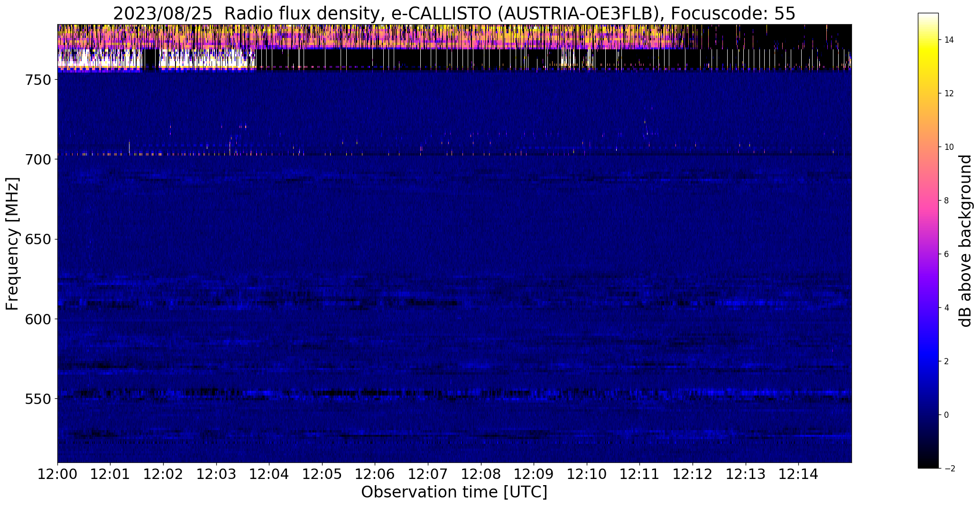Screen dimensions: 980x506
Task: Click the colorbar tick label 4
Action: tap(947, 308)
